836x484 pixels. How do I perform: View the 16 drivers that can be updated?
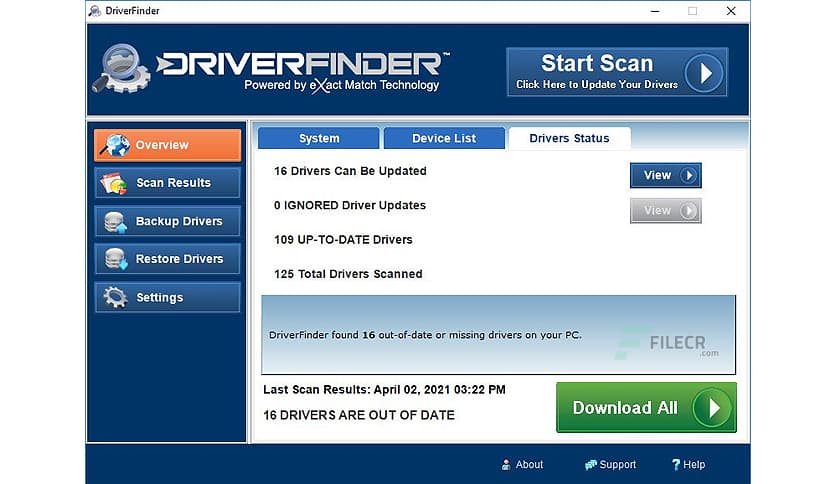pos(665,175)
